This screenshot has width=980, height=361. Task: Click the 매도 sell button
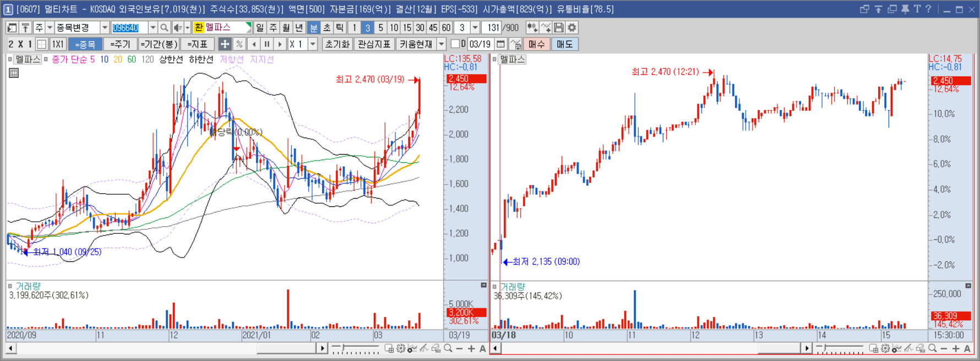pos(564,44)
